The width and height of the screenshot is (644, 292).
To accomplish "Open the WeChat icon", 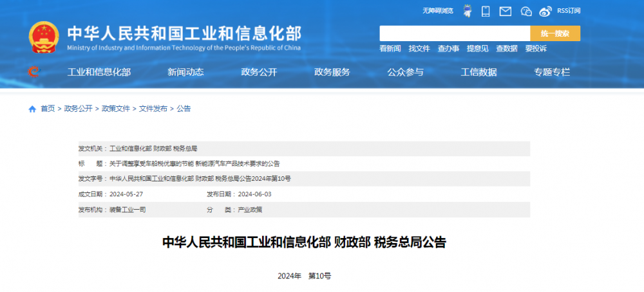I will tap(526, 11).
